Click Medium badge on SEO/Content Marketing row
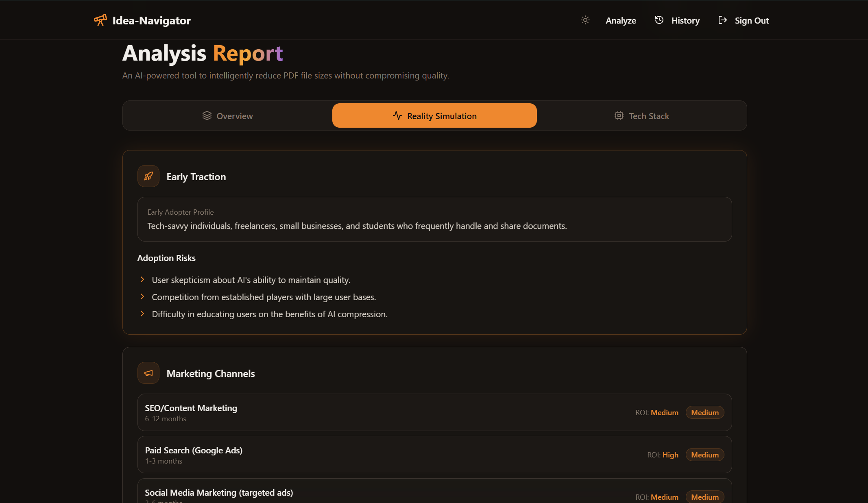Image resolution: width=868 pixels, height=503 pixels. 704,412
